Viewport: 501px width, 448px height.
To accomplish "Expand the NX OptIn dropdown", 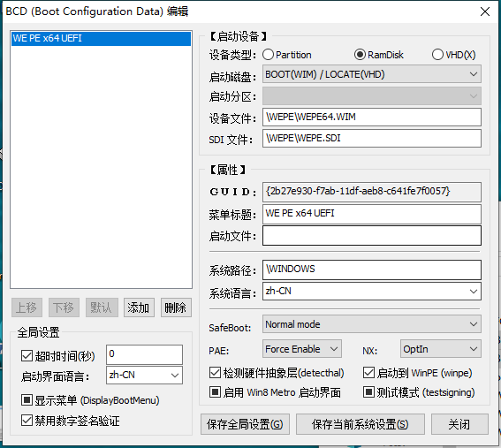I will [x=441, y=349].
